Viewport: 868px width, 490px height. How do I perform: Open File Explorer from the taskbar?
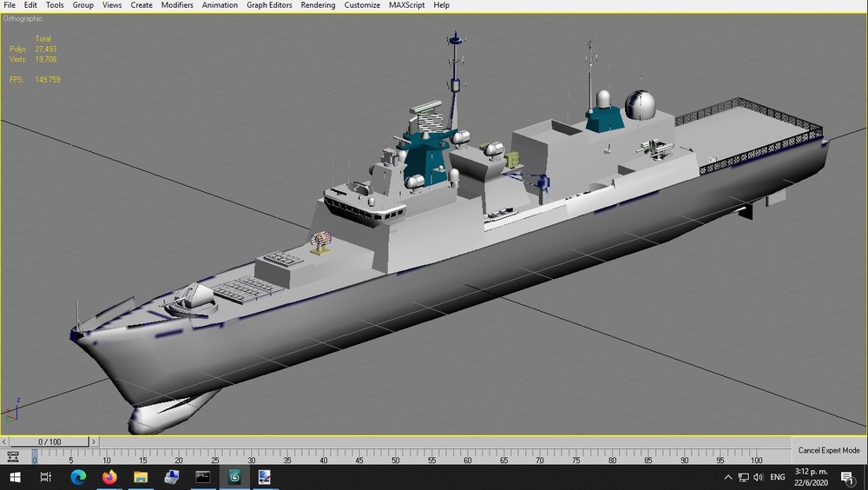(141, 477)
